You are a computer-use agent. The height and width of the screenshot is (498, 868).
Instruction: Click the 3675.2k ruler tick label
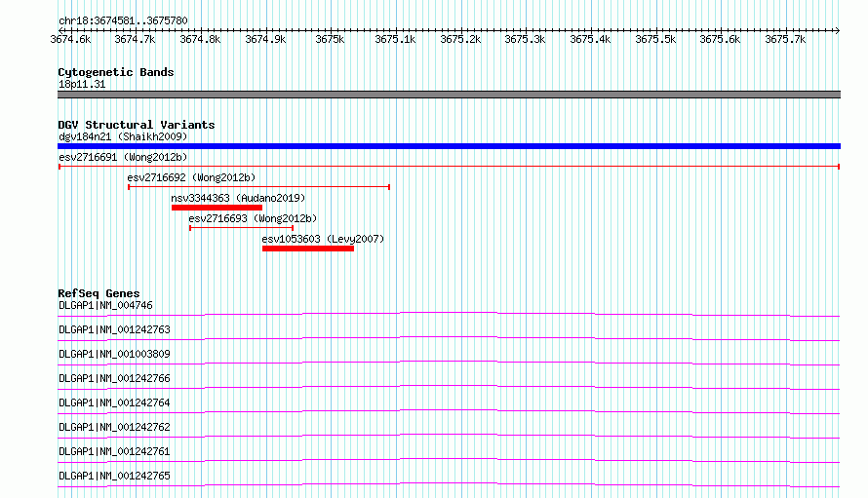(460, 39)
